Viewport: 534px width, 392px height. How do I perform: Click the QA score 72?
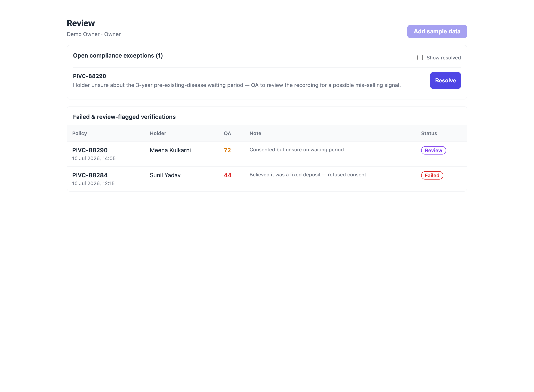227,150
